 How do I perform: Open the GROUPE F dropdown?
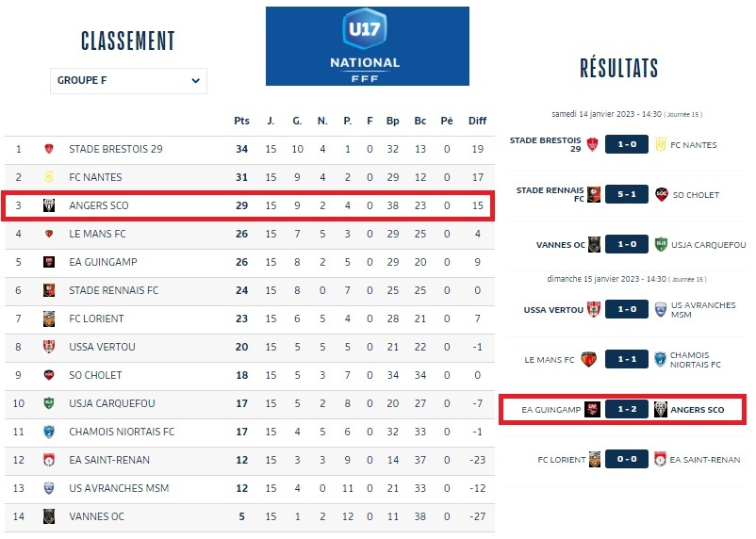tap(128, 81)
